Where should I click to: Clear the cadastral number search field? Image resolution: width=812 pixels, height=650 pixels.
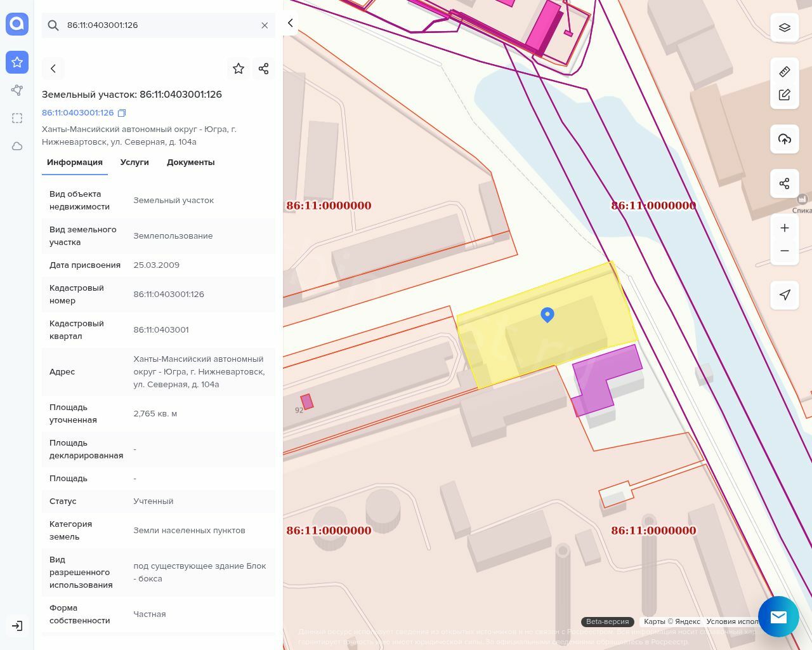point(265,25)
